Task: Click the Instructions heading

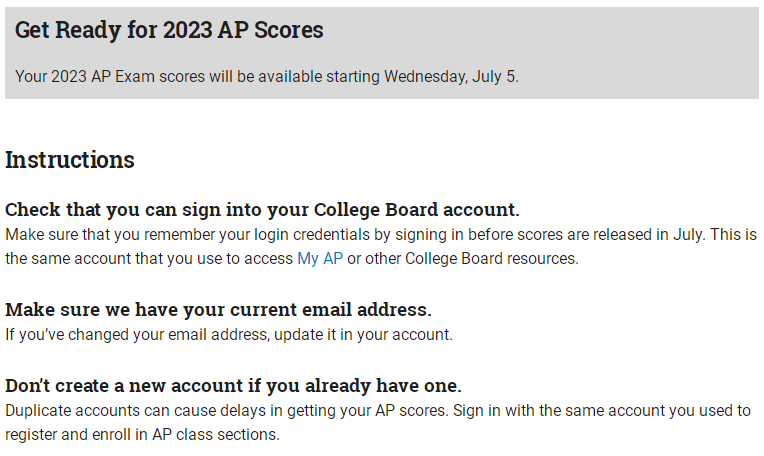Action: [70, 160]
